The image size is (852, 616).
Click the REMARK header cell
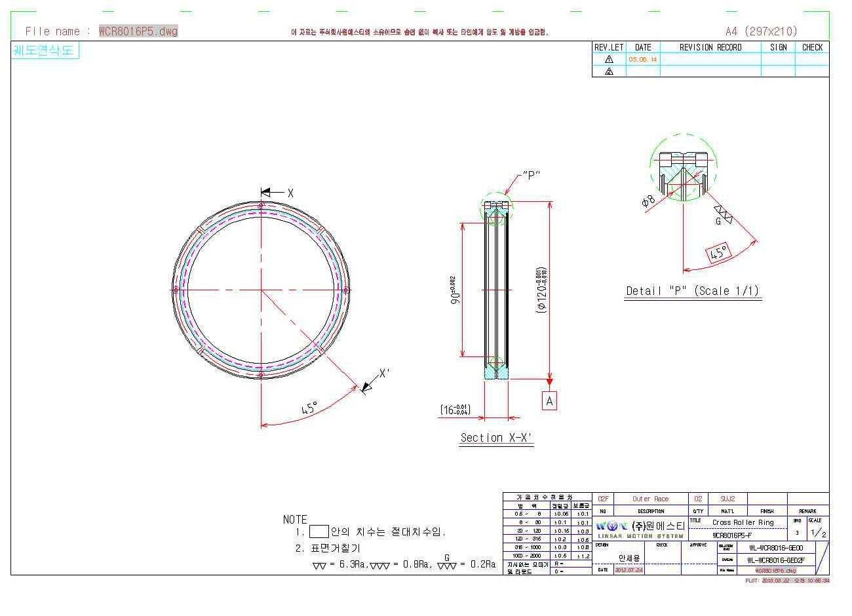click(x=807, y=510)
